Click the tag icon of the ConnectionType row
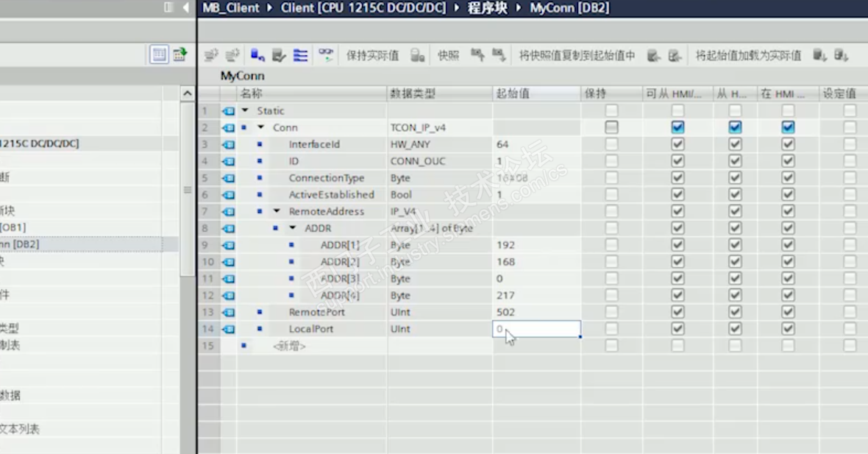 [x=228, y=178]
